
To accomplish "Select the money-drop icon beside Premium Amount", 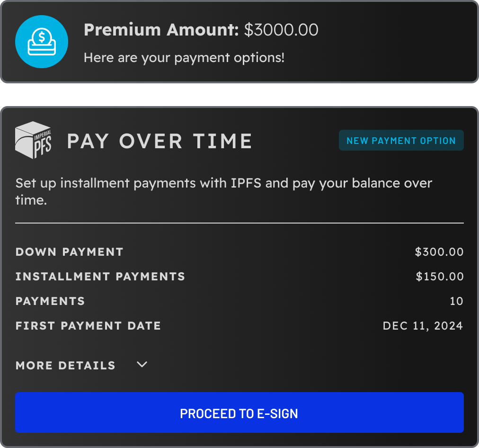I will click(x=42, y=42).
